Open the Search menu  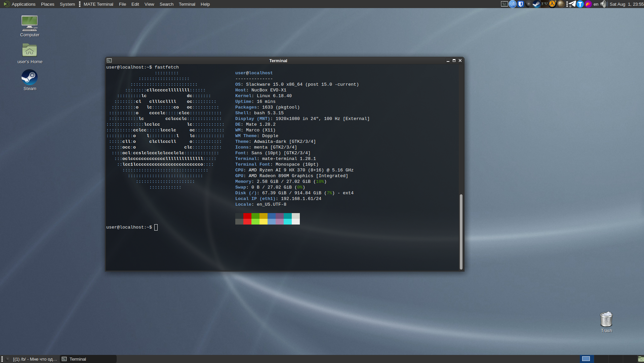pos(166,4)
